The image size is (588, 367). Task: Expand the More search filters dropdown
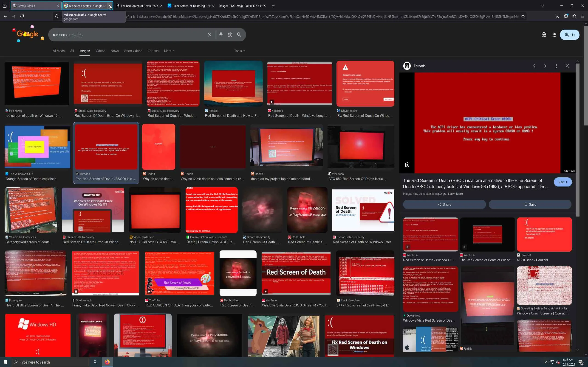[x=169, y=51]
